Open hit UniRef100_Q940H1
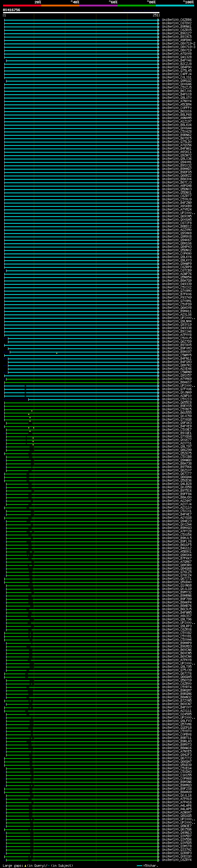This screenshot has height=868, width=197. [177, 162]
